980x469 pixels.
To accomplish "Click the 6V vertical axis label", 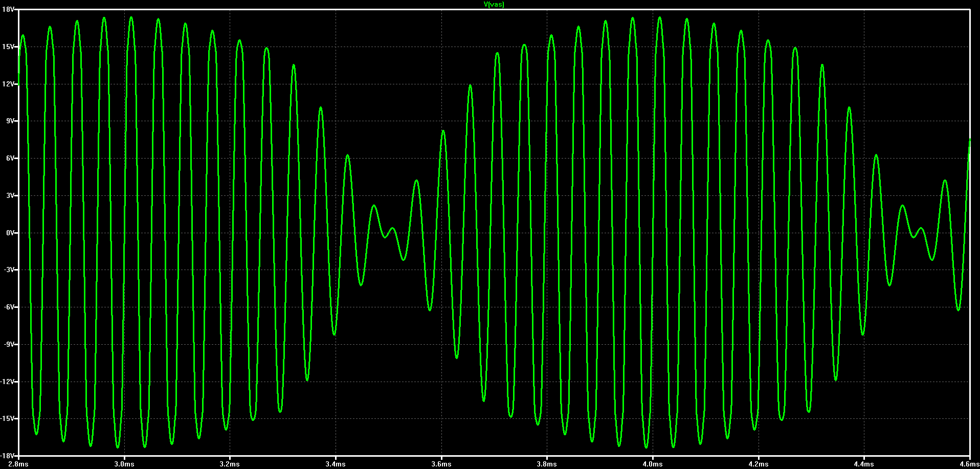I will pyautogui.click(x=10, y=159).
